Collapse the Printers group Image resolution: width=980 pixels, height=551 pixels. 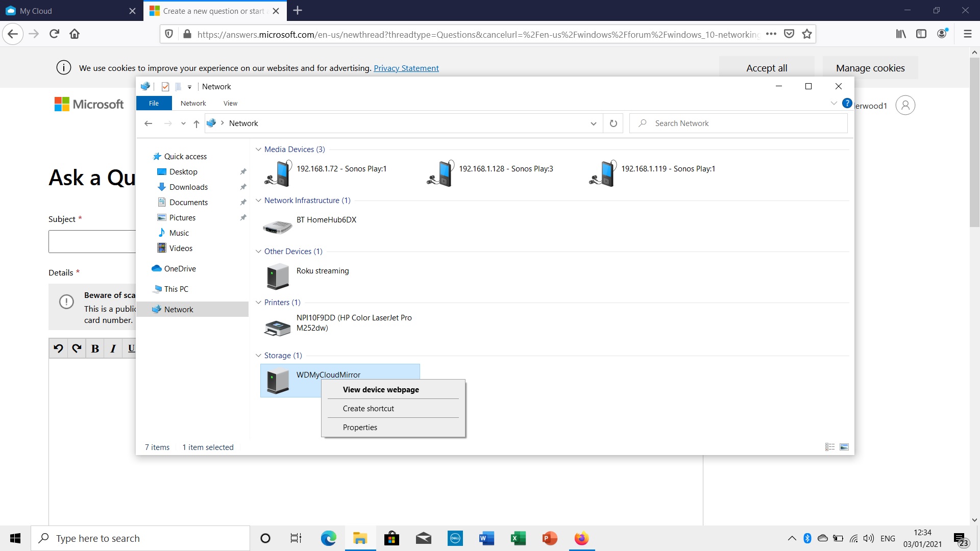point(258,303)
